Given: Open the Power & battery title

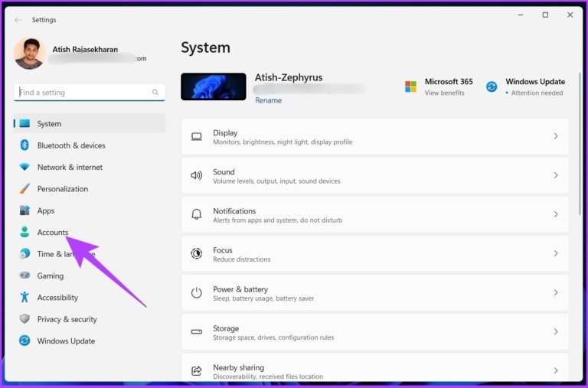Looking at the screenshot, I should (x=240, y=289).
